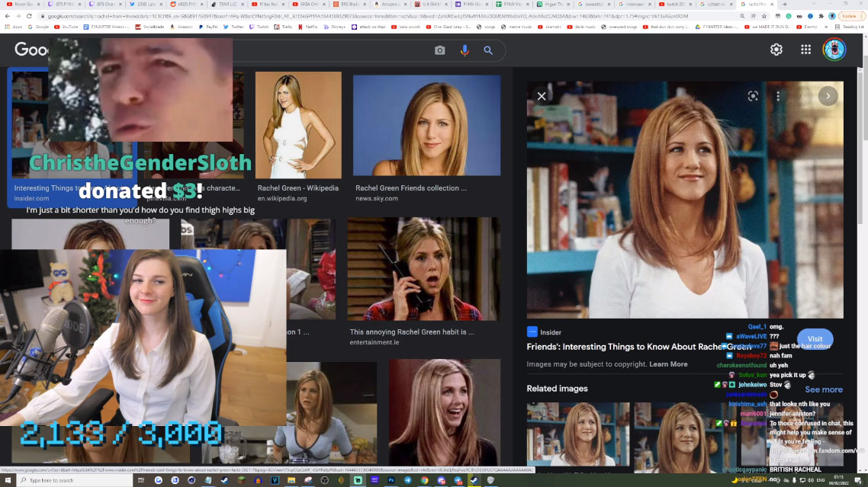
Task: Switch to the 'twitch 20' tab
Action: pyautogui.click(x=674, y=4)
